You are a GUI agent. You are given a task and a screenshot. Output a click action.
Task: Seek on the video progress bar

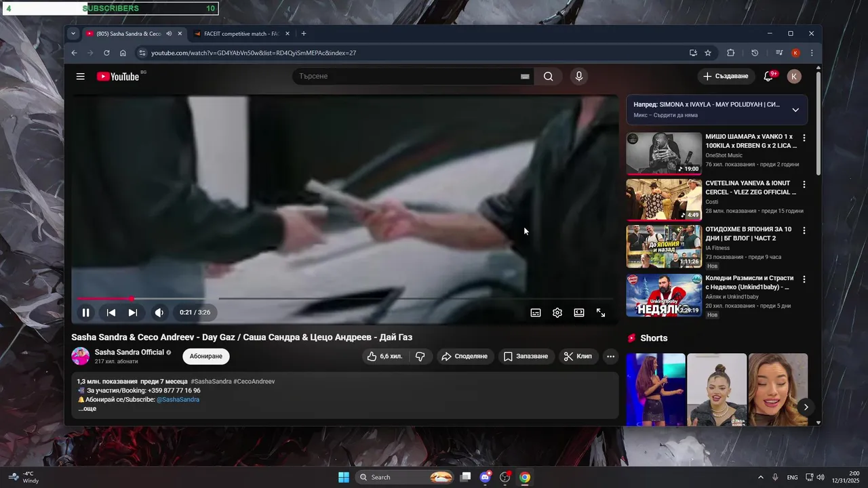[x=345, y=298]
